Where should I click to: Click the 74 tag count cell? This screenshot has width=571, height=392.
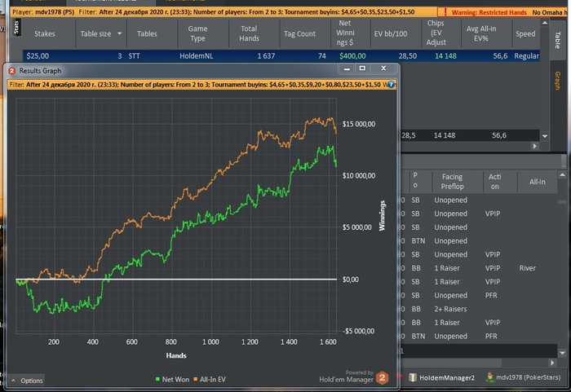pyautogui.click(x=321, y=56)
